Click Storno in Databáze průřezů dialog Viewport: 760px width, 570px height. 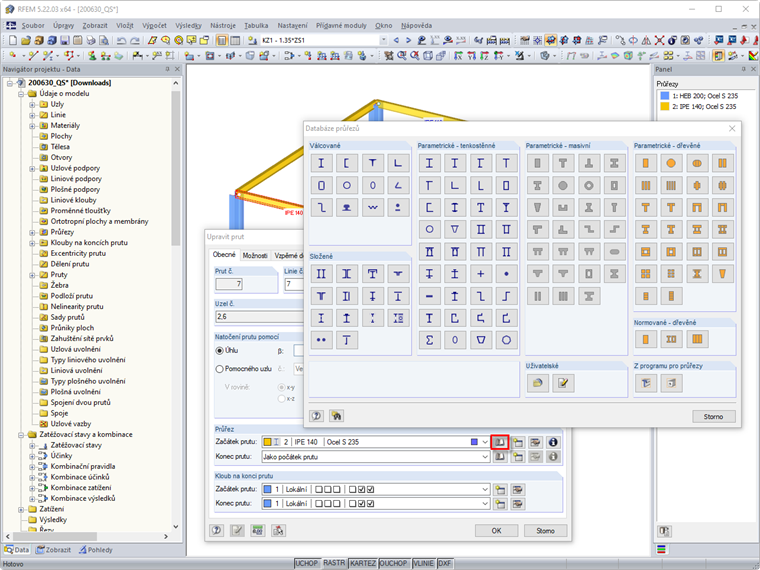713,416
